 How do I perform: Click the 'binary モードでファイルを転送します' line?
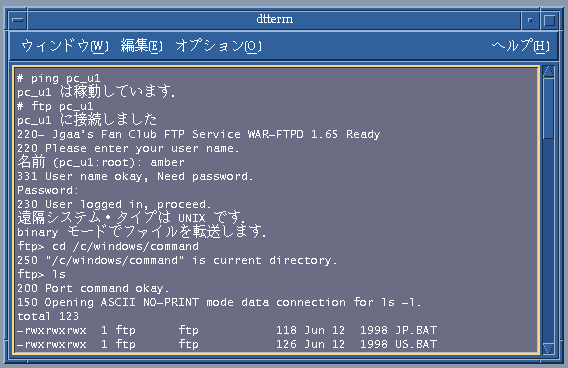pyautogui.click(x=141, y=232)
